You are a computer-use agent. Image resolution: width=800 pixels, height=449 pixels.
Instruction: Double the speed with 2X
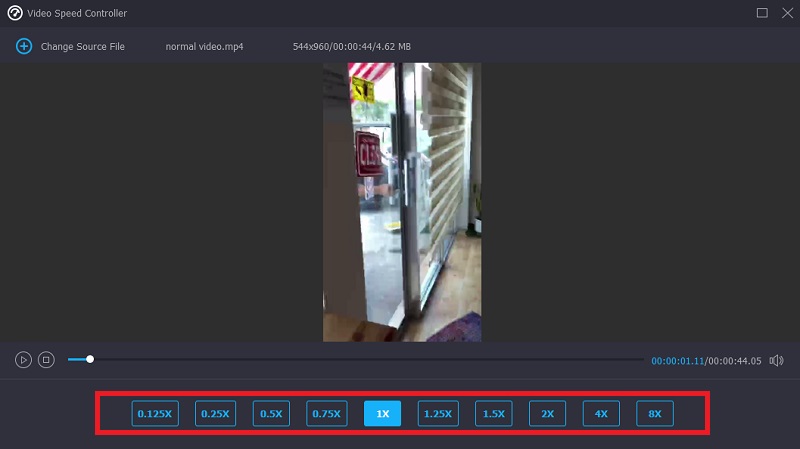click(548, 414)
